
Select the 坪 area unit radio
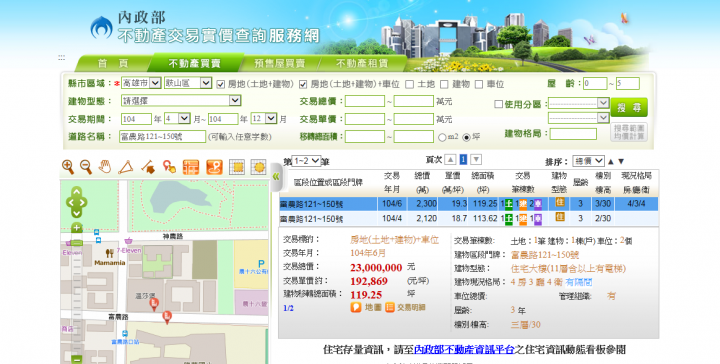pos(467,137)
